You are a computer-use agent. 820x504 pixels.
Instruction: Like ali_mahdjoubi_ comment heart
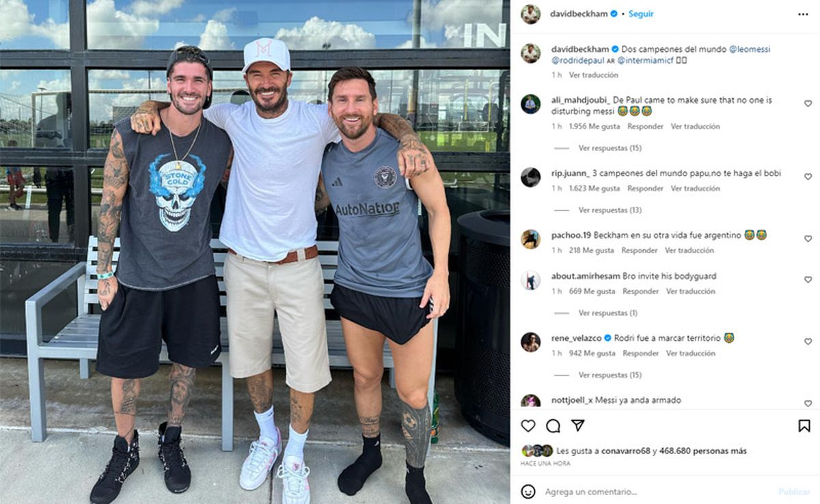click(x=808, y=104)
